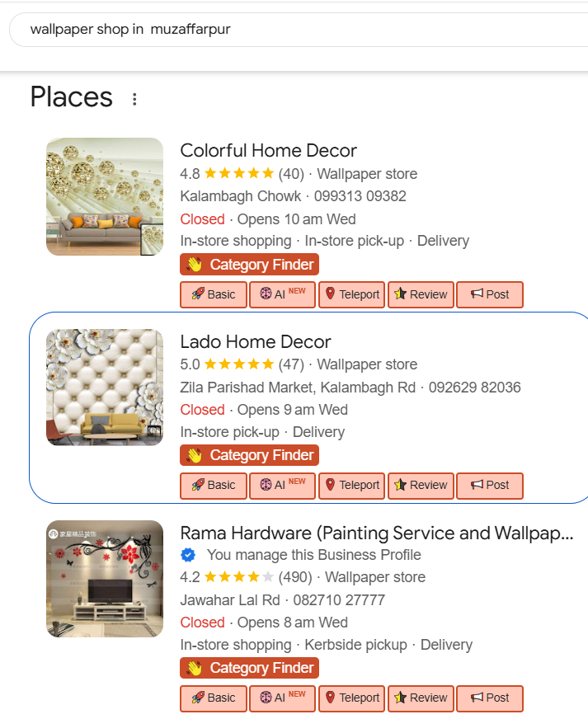Click Post button under Rama Hardware
The width and height of the screenshot is (588, 719).
tap(490, 698)
